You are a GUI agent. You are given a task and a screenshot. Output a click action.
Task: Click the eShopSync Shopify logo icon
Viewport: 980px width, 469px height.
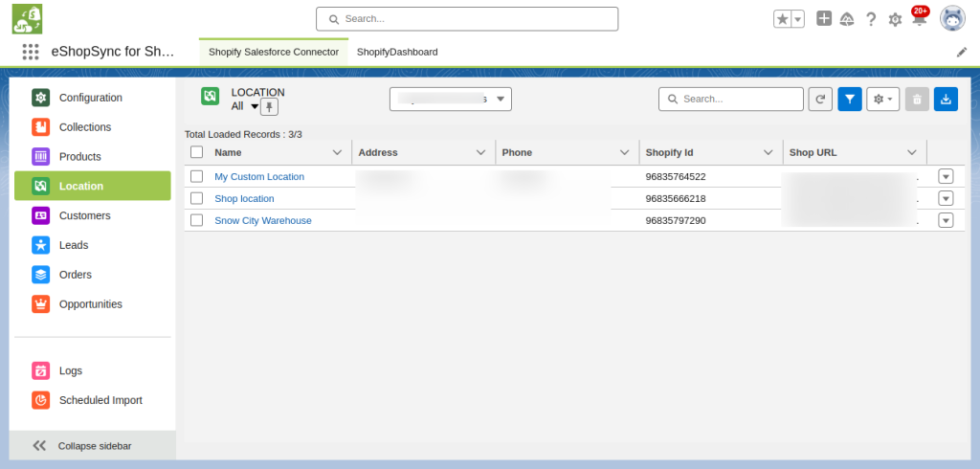pos(27,19)
